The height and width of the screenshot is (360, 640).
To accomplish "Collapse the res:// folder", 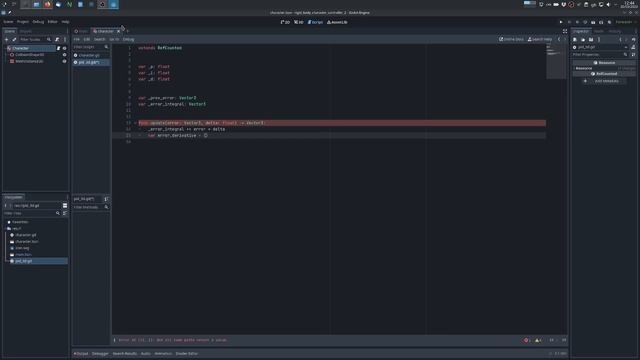I will (6, 229).
